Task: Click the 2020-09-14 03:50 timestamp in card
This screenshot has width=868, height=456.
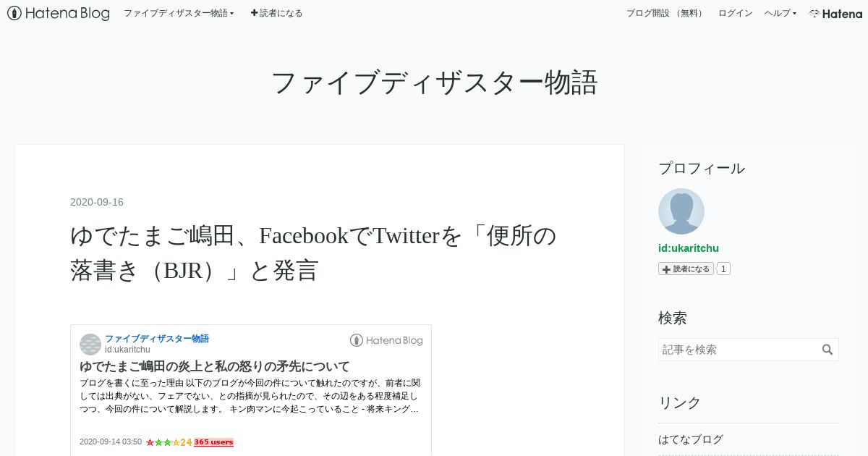Action: click(x=111, y=442)
